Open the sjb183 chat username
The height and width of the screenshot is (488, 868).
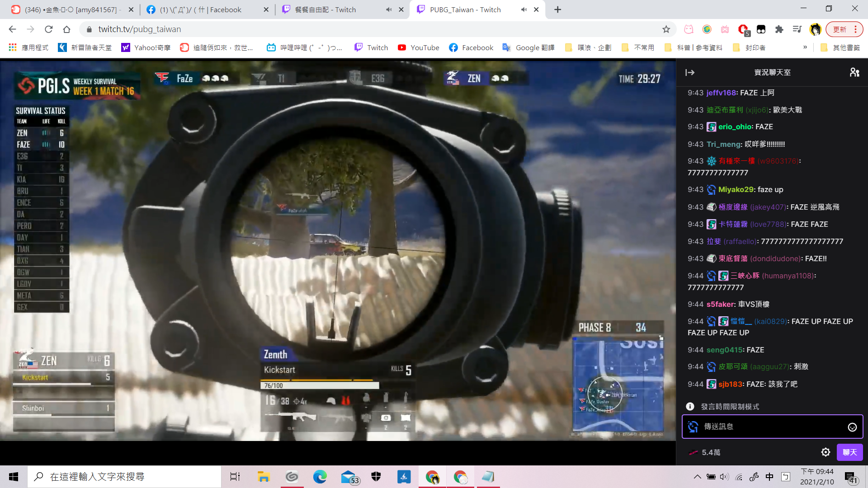(x=730, y=385)
